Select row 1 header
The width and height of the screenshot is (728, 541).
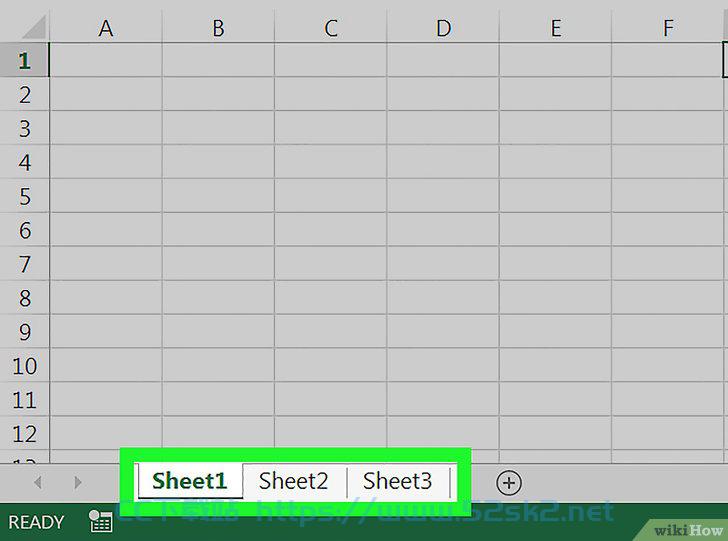[x=24, y=60]
